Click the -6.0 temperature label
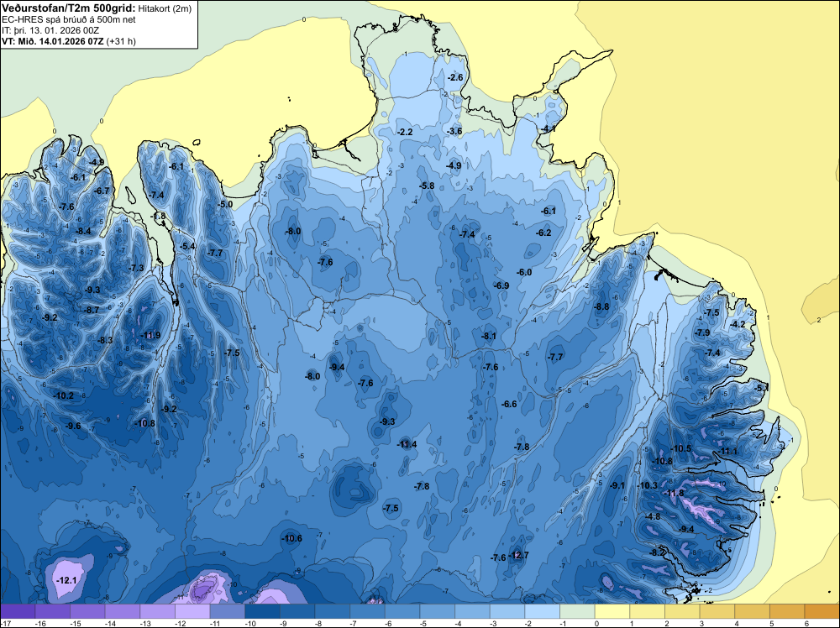Screen dimensions: 840x628 pyautogui.click(x=524, y=273)
